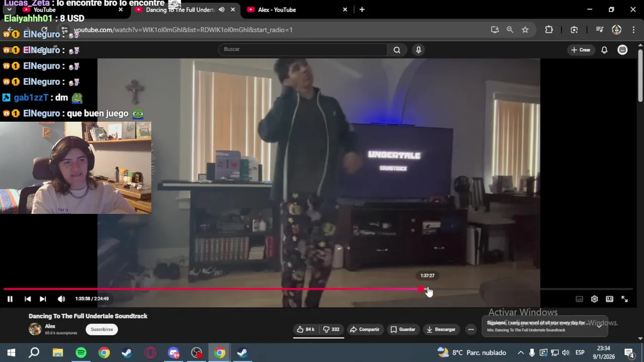Open Windows taskbar search
This screenshot has width=644, height=362.
[x=34, y=352]
